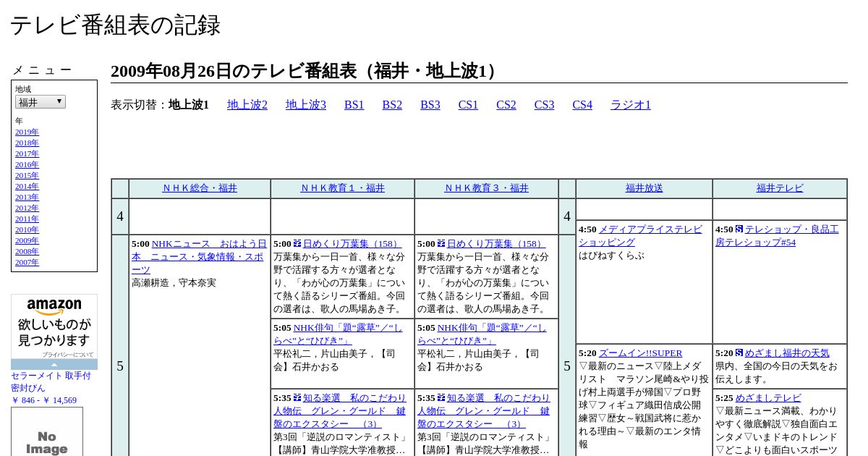
Task: Open 知る楽選 program in ＮＨＫ教育３ column
Action: click(484, 410)
